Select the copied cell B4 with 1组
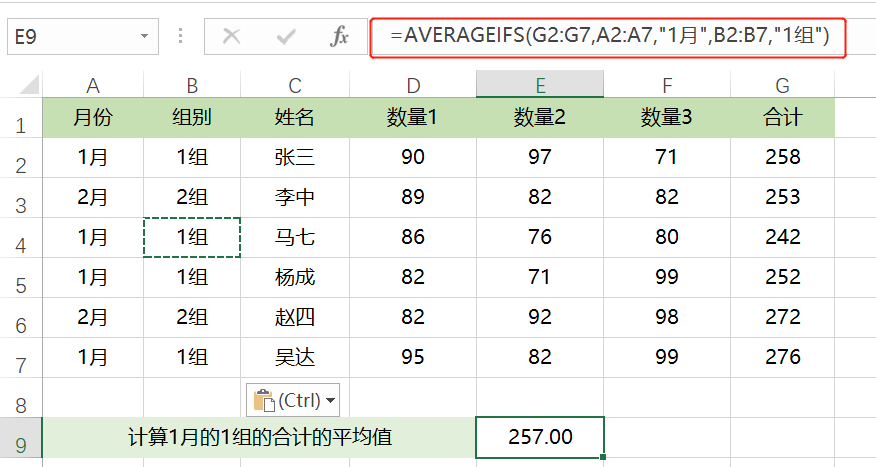Screen dimensions: 876x467 [x=192, y=237]
